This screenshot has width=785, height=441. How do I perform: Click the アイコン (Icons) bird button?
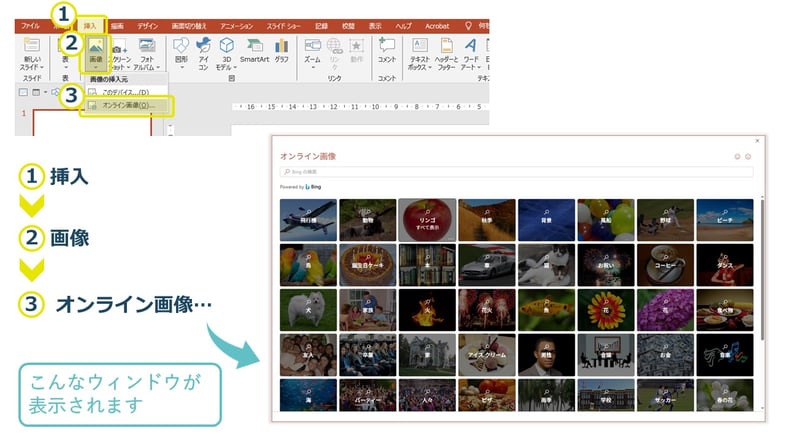(x=203, y=53)
